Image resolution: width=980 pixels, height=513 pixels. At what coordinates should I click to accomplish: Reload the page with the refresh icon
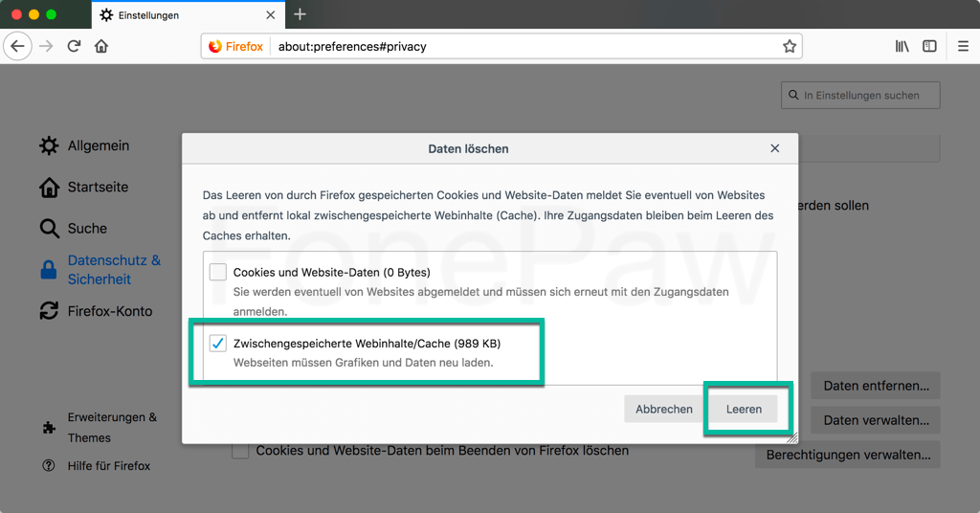pos(74,46)
